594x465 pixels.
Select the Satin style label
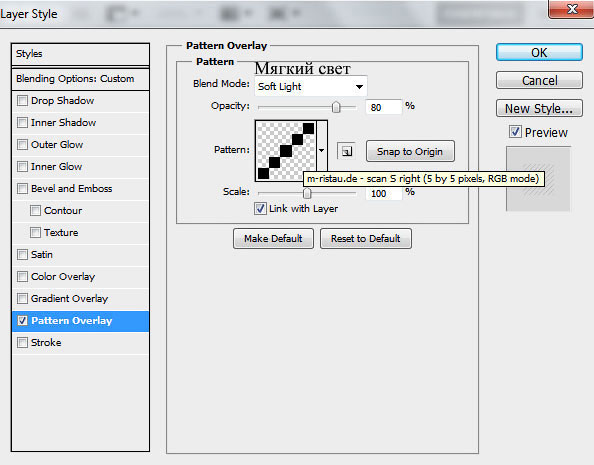click(x=42, y=254)
